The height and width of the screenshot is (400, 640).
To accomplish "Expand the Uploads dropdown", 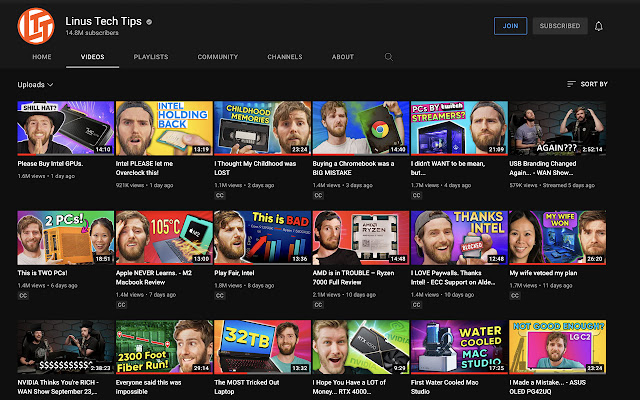I will click(x=35, y=85).
